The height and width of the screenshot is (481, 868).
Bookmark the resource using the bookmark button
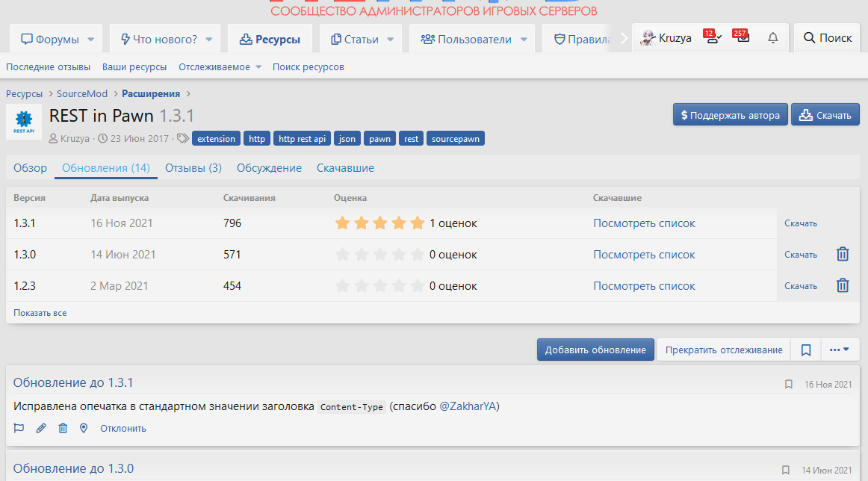coord(806,350)
